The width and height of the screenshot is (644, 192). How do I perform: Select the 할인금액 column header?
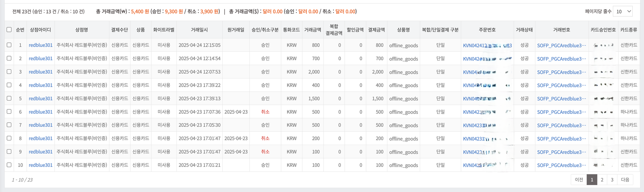click(355, 30)
